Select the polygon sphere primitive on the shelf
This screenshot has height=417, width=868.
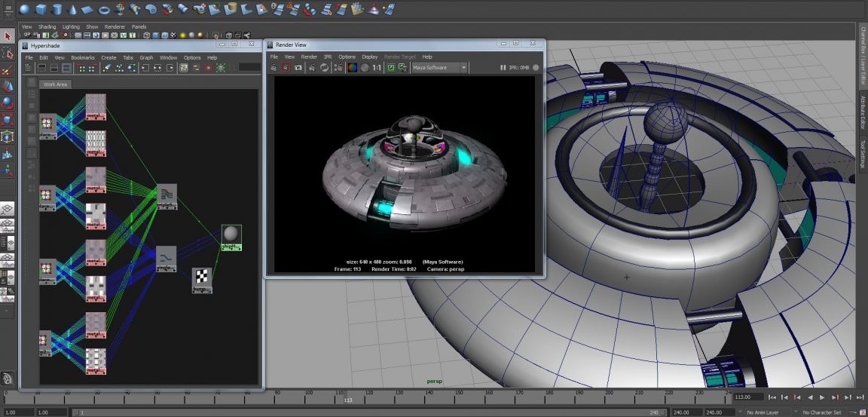point(25,9)
